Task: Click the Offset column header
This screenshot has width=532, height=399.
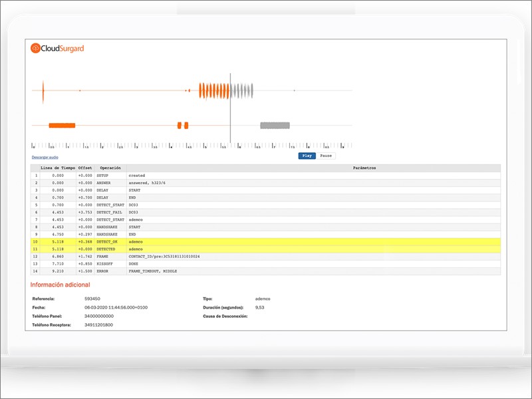Action: (x=85, y=168)
